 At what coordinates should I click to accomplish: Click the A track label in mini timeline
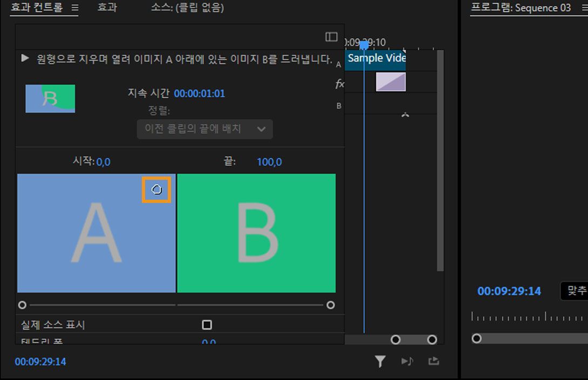pyautogui.click(x=338, y=64)
